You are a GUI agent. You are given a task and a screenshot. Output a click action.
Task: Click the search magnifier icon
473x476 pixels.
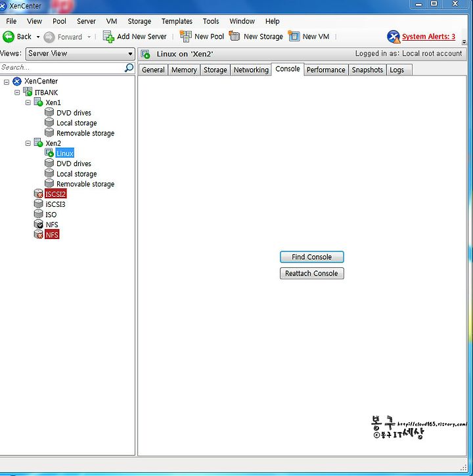pyautogui.click(x=129, y=68)
